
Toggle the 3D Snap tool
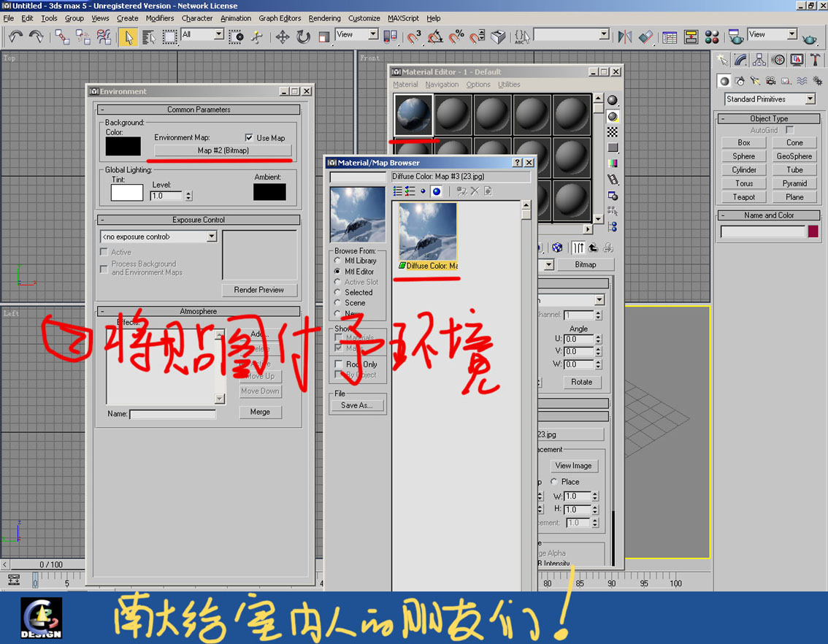pos(413,37)
